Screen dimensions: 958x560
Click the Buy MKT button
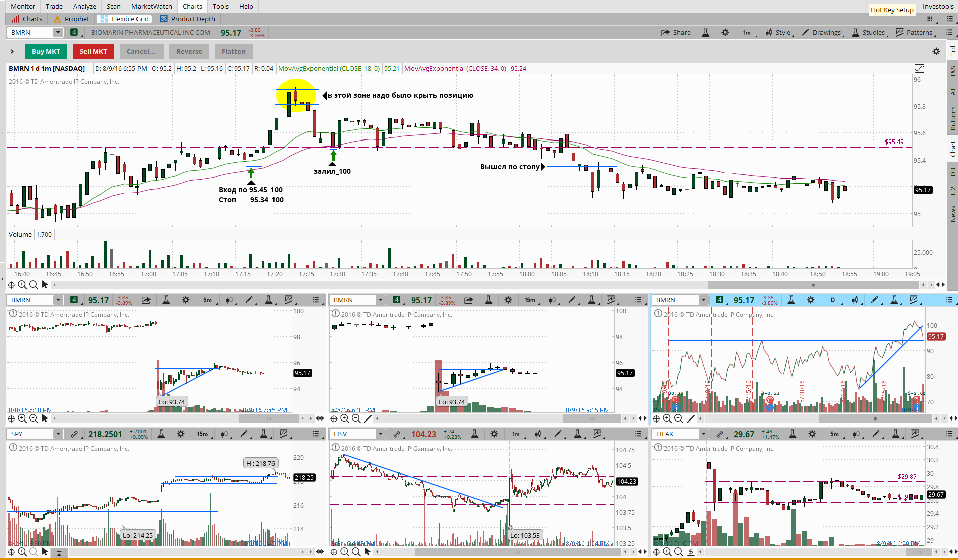click(46, 51)
